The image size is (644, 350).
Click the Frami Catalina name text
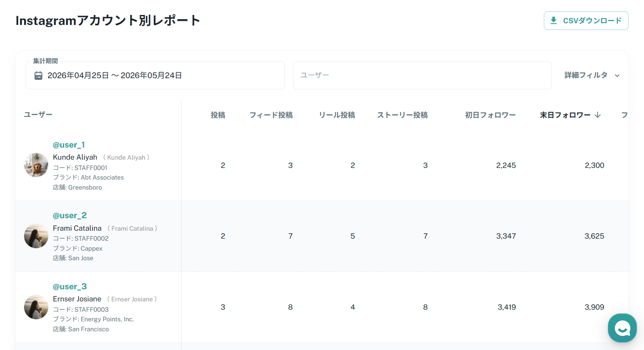tap(77, 228)
